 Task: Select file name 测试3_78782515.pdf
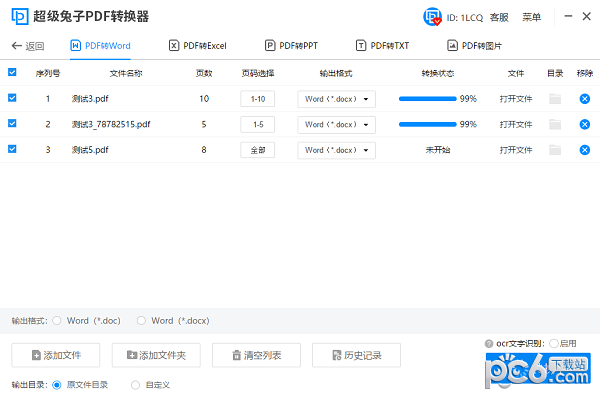click(x=111, y=124)
